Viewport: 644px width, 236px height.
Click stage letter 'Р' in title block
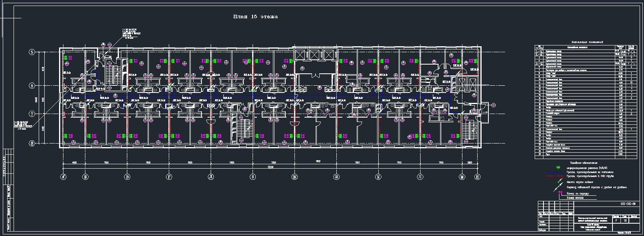[616, 220]
